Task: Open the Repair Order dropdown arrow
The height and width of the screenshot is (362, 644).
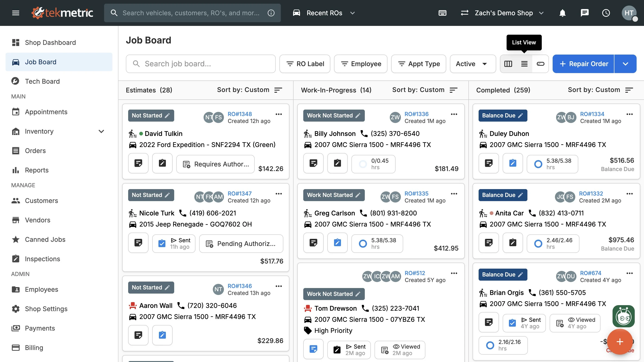Action: point(625,64)
